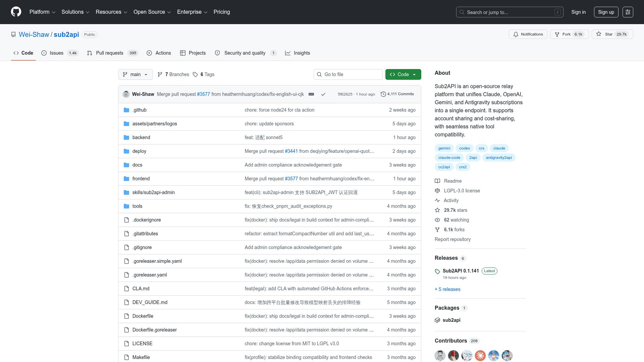Open the backend folder icon

(126, 137)
